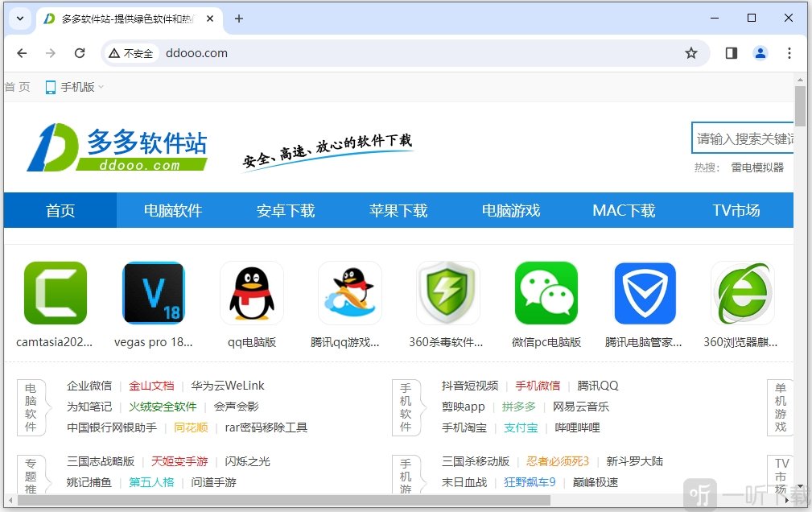Open the browser side panel icon
This screenshot has height=512, width=812.
click(x=730, y=52)
